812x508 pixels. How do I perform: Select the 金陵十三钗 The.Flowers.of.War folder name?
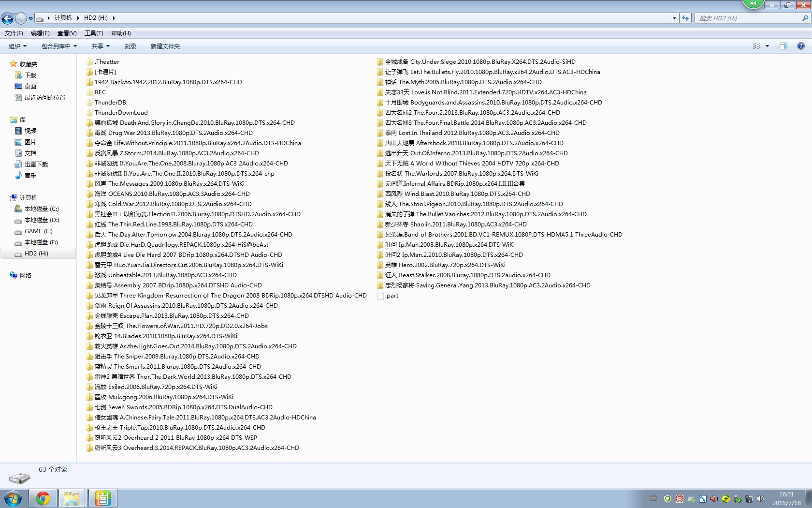coord(181,326)
